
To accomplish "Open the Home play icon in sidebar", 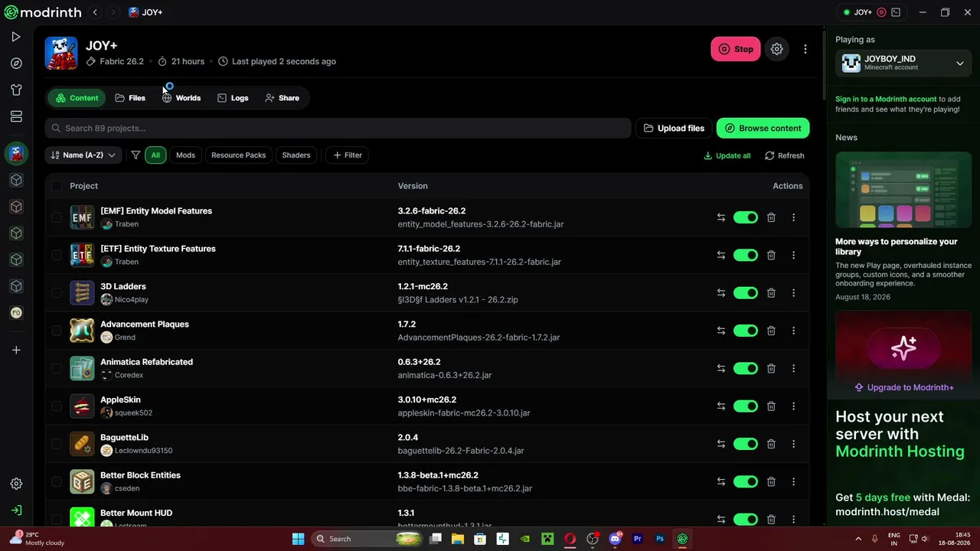I will tap(16, 37).
